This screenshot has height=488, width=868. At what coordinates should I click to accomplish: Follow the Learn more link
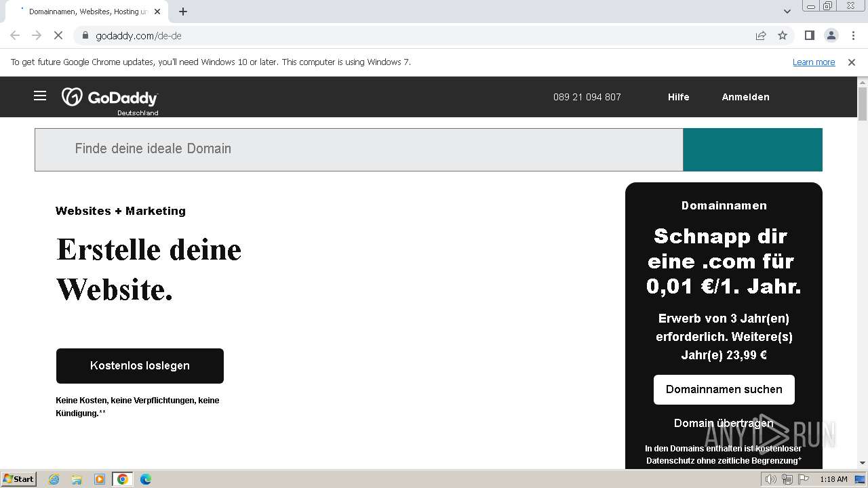click(814, 62)
